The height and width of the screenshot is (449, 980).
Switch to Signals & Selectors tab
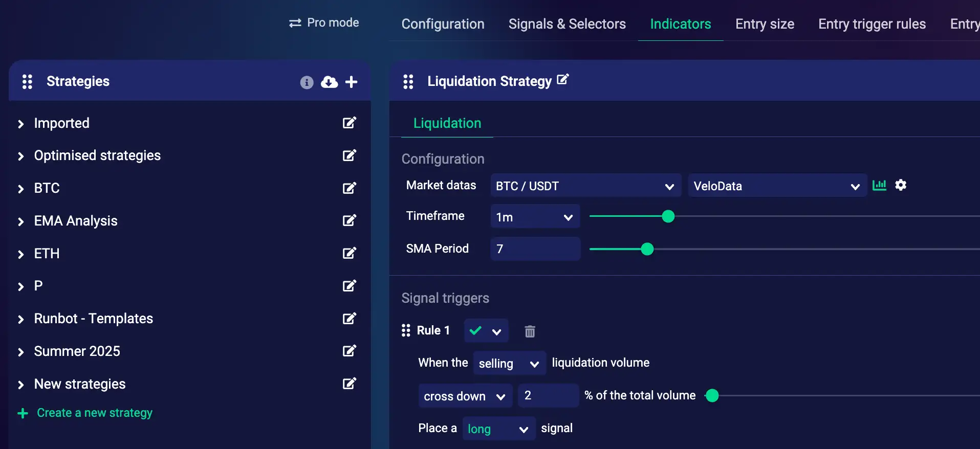[x=567, y=24]
